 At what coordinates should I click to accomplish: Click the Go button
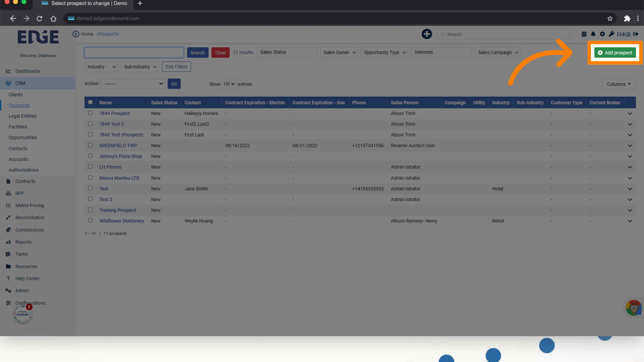(x=174, y=84)
